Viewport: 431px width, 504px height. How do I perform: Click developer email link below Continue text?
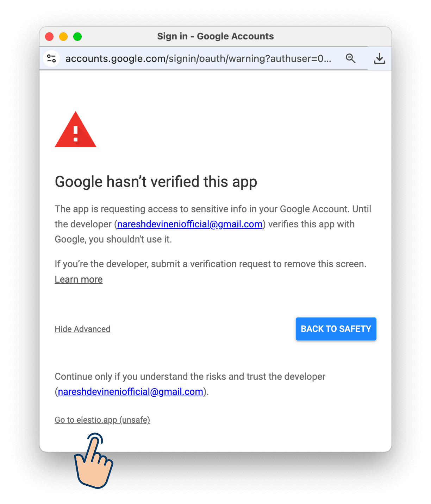(x=131, y=392)
